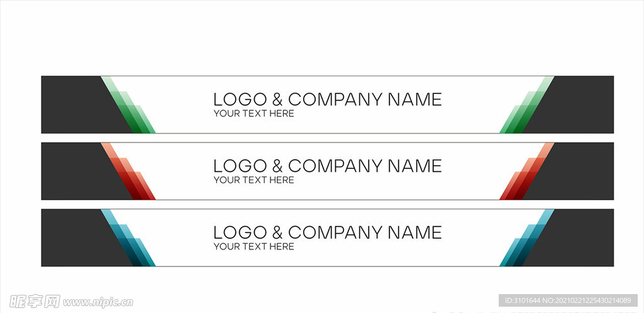This screenshot has height=313, width=644.
Task: Select YOUR TEXT HERE in the blue banner
Action: click(254, 247)
